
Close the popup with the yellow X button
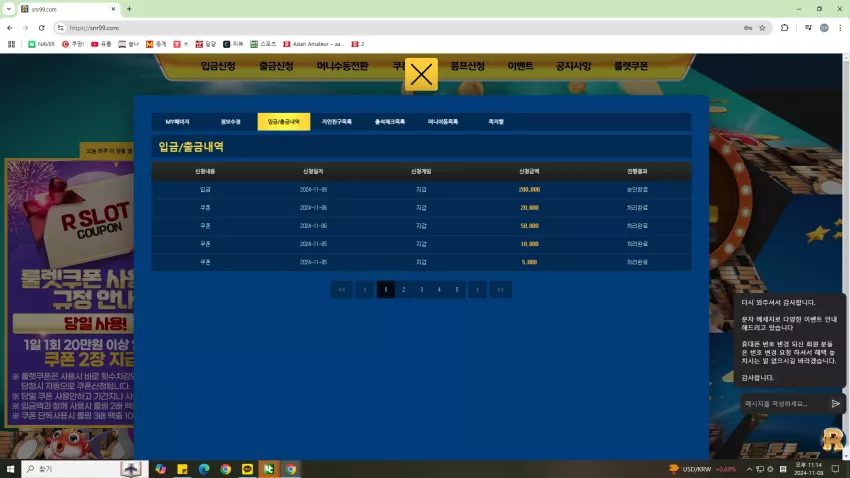[421, 74]
